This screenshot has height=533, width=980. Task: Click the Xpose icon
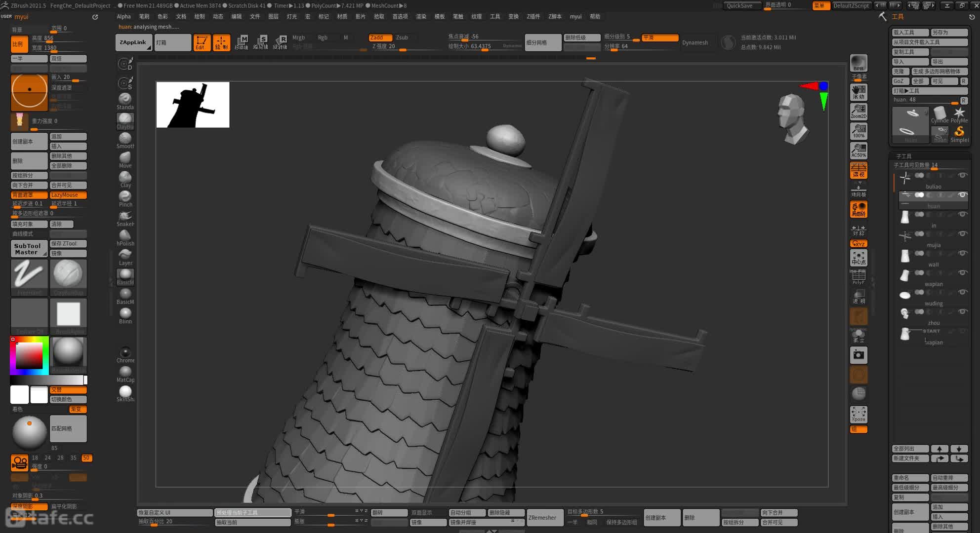[858, 414]
